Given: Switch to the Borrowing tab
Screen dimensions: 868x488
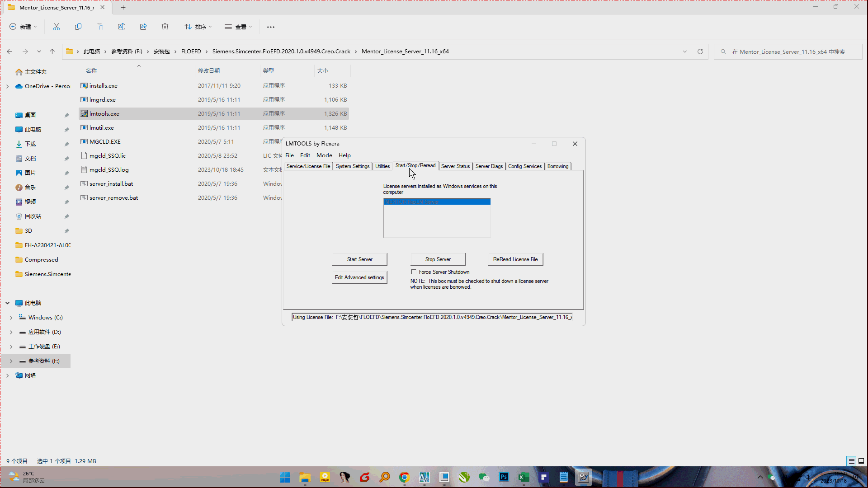Looking at the screenshot, I should tap(558, 166).
